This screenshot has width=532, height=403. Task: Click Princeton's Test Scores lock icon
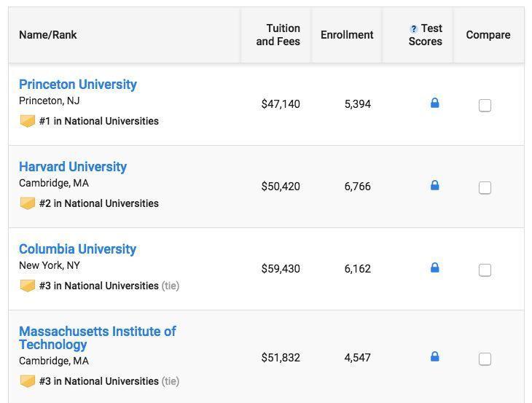point(434,103)
